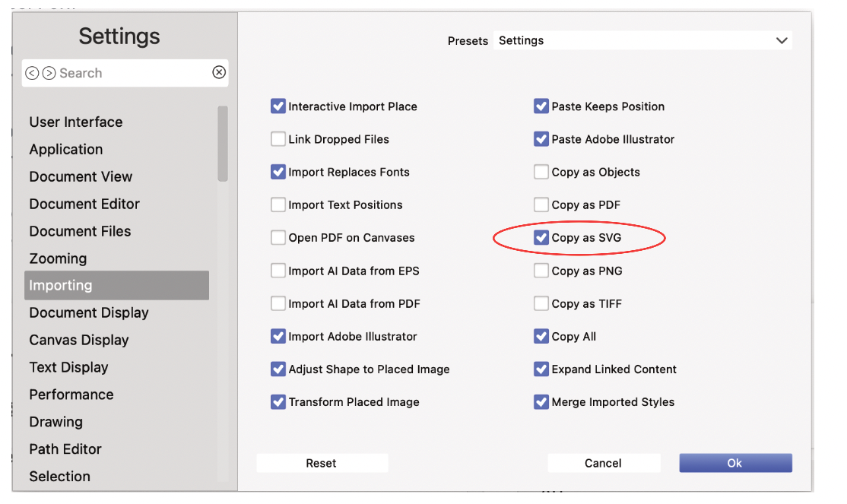Uncheck Interactive Import Place

tap(278, 106)
